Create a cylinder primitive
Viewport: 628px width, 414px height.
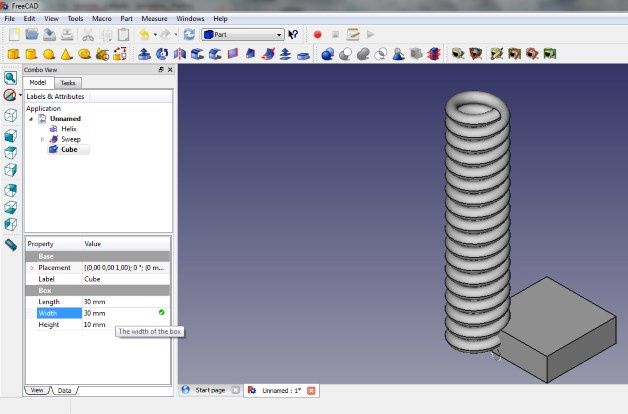click(x=31, y=54)
